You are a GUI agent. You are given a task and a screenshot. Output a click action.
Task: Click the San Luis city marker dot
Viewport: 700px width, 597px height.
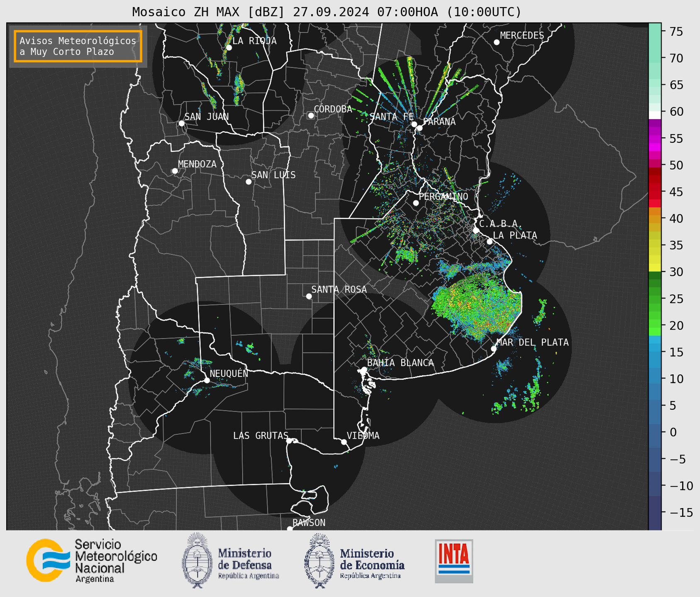tap(249, 182)
